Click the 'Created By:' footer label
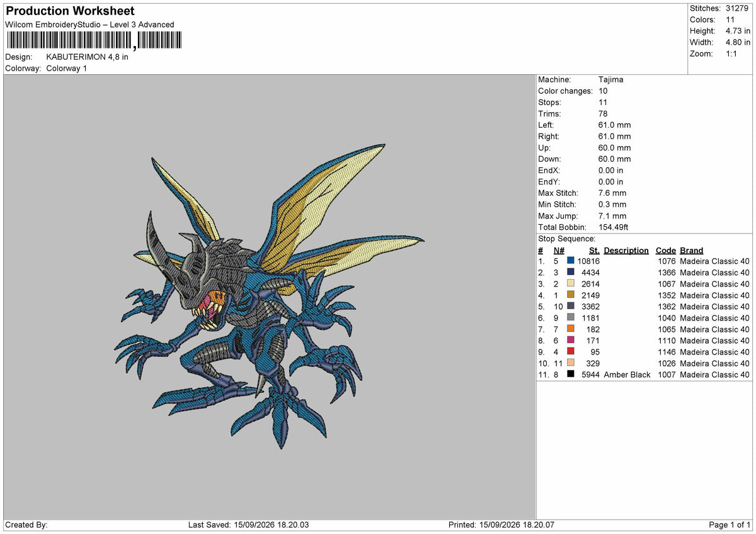756x534 pixels. tap(26, 525)
